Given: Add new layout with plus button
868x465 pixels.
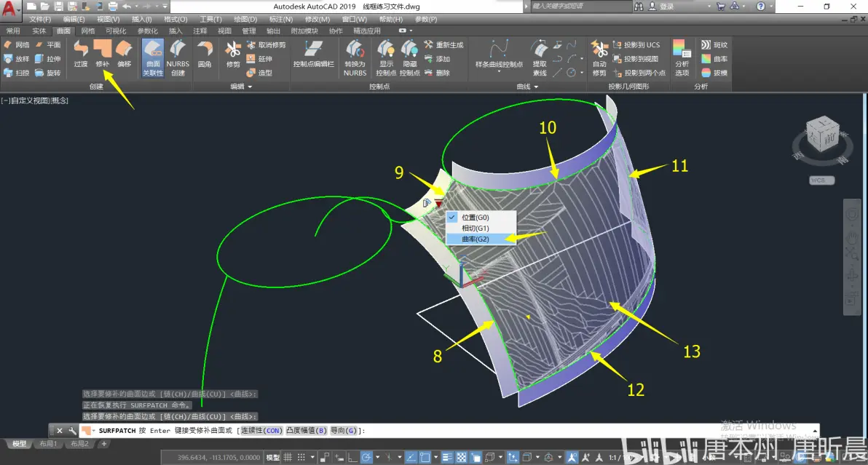Looking at the screenshot, I should click(x=103, y=443).
